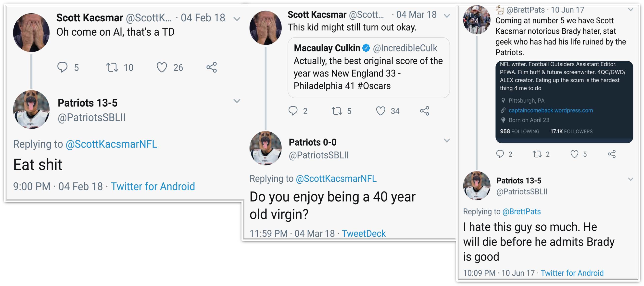Retweet the @BrettPats tweet
This screenshot has width=644, height=286.
(x=537, y=154)
